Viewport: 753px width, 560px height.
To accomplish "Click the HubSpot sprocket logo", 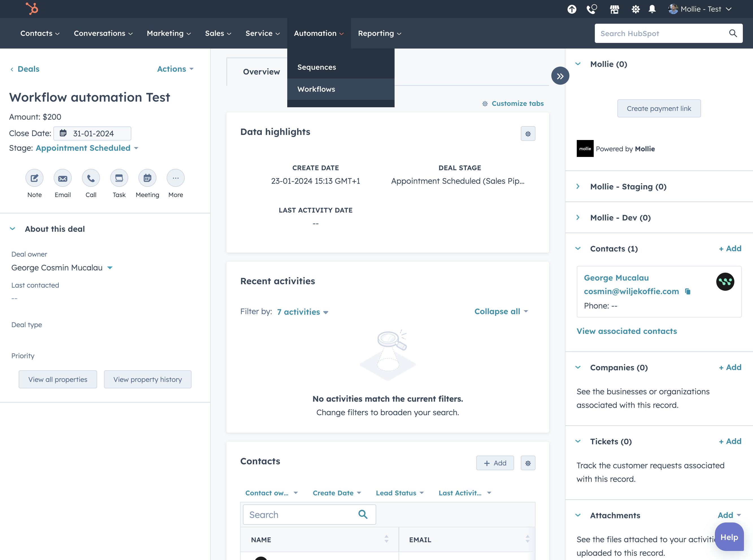I will 32,8.
